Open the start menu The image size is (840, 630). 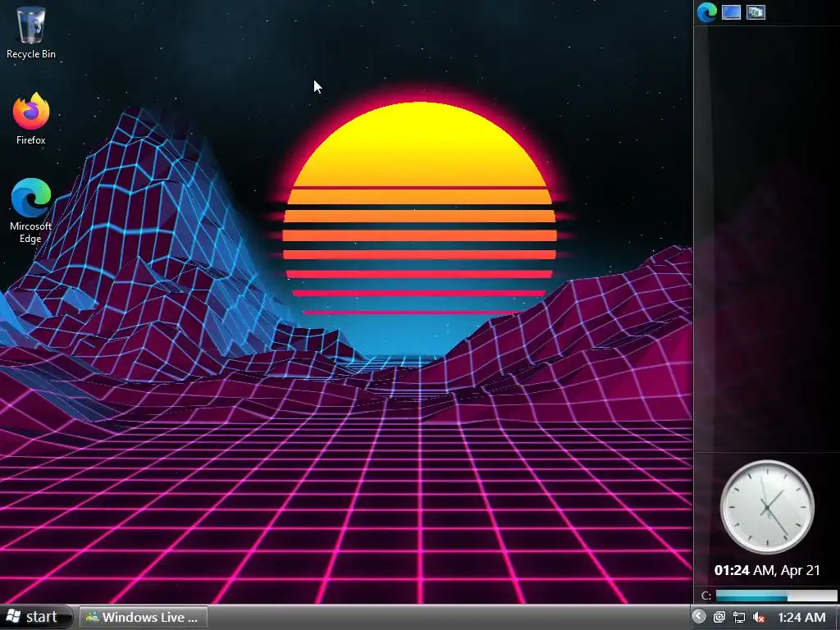point(35,617)
